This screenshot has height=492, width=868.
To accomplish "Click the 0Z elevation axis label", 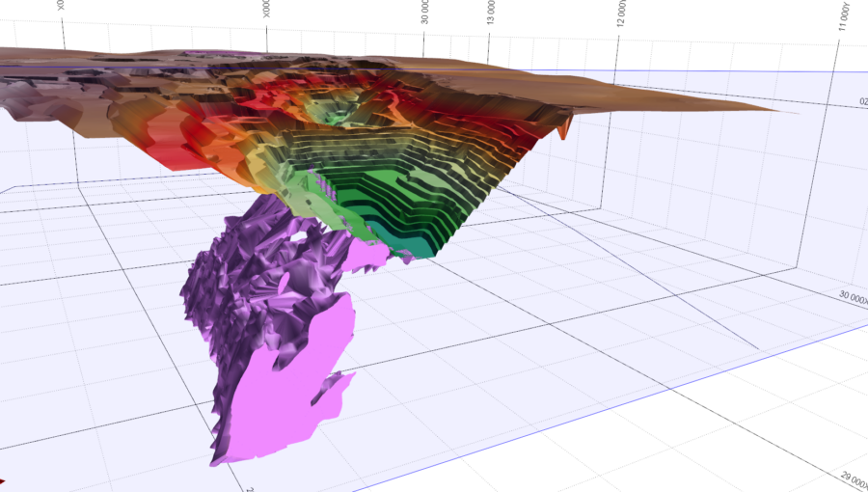I will click(863, 102).
